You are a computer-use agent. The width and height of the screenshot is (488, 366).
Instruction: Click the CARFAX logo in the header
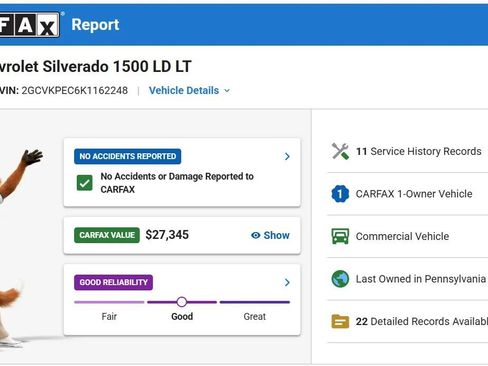click(x=29, y=24)
